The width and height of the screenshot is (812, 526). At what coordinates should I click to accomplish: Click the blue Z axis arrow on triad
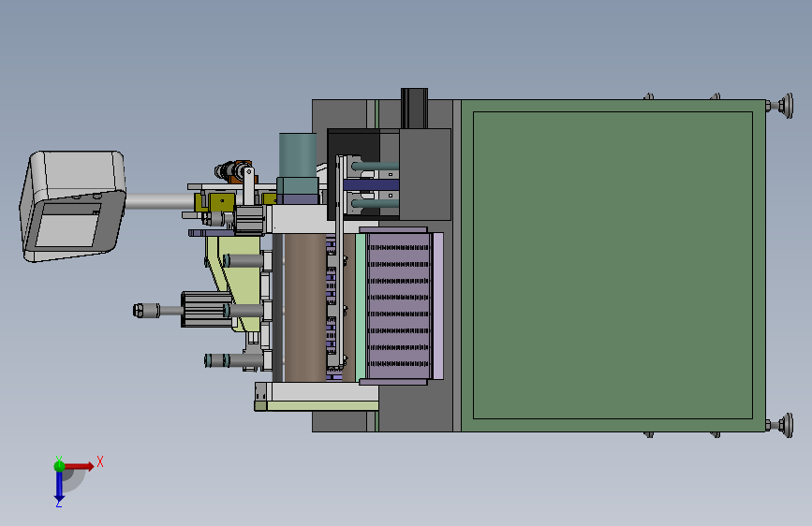tap(59, 486)
